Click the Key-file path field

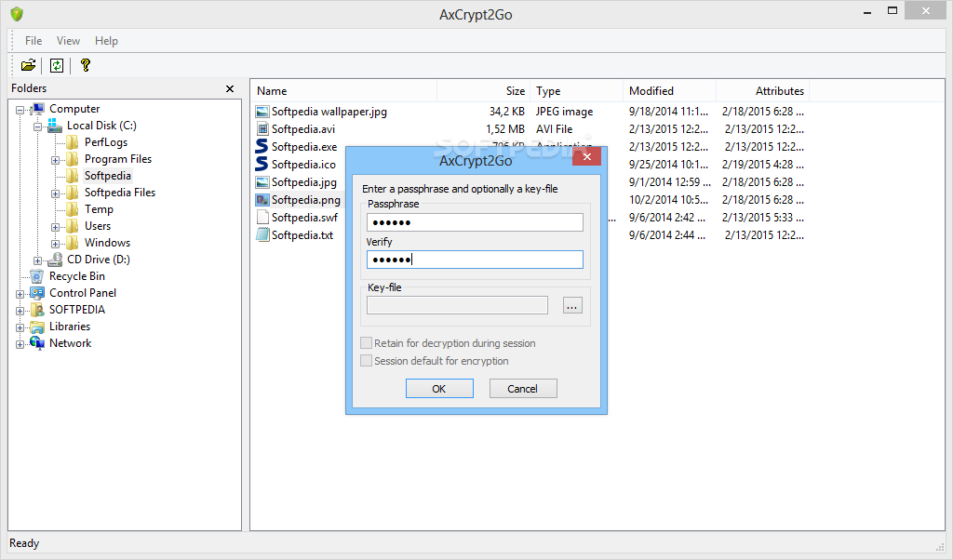tap(457, 305)
